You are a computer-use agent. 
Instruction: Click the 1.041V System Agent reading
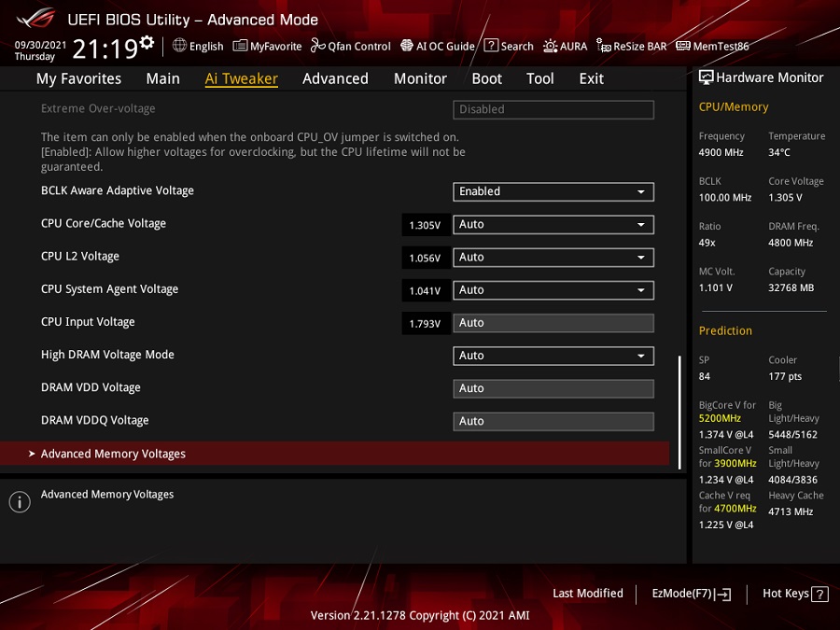(425, 290)
